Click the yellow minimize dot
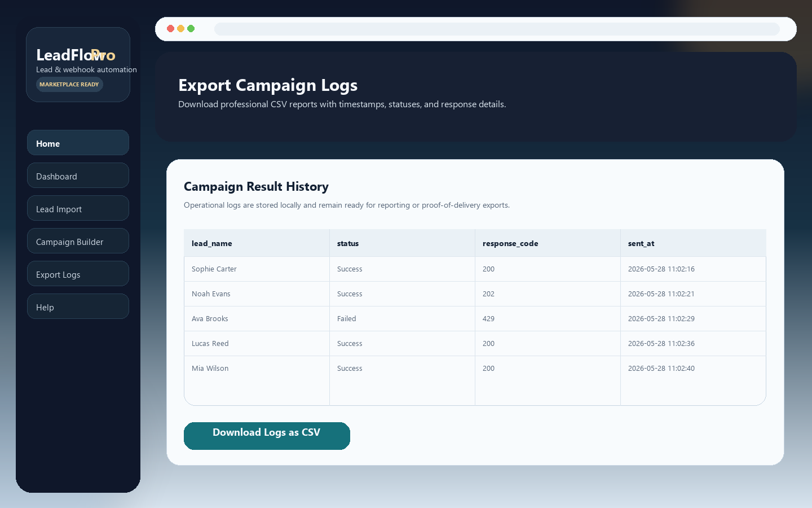 [180, 29]
